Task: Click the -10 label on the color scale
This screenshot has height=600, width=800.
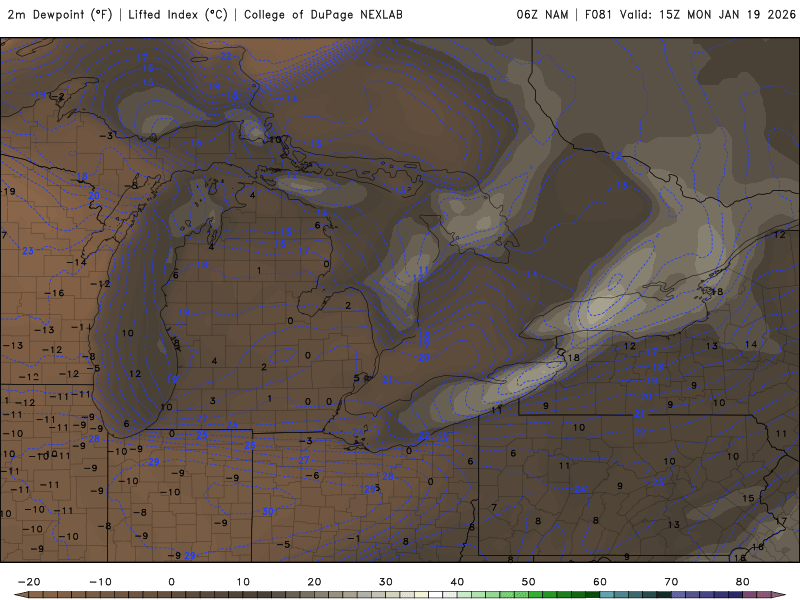Action: pos(100,582)
